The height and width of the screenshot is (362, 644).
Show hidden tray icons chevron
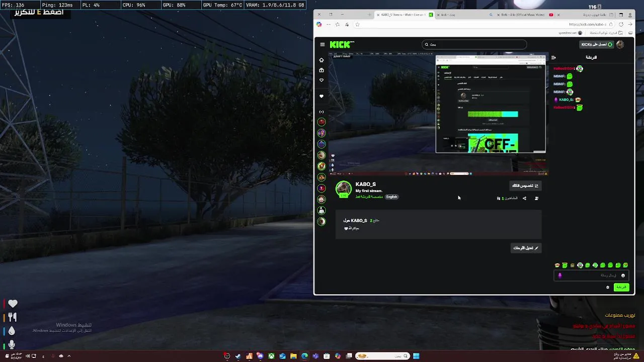[x=69, y=356]
